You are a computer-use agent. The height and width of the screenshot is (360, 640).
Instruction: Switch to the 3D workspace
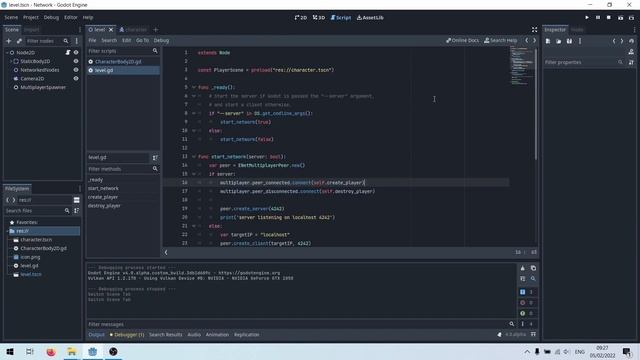pyautogui.click(x=319, y=18)
